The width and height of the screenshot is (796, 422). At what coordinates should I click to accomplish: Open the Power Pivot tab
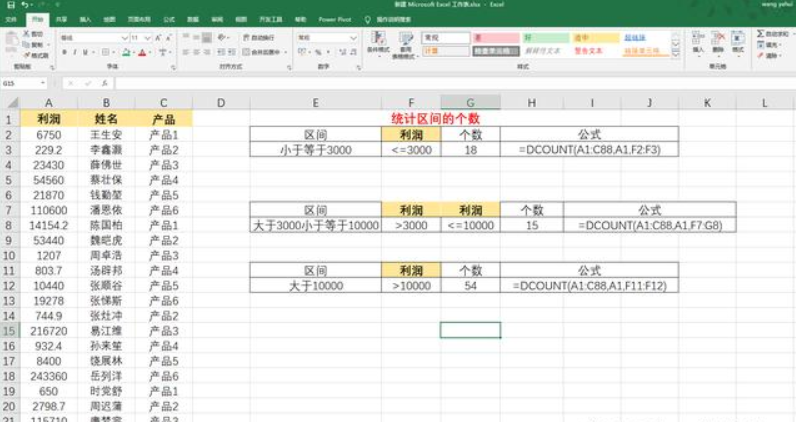335,19
